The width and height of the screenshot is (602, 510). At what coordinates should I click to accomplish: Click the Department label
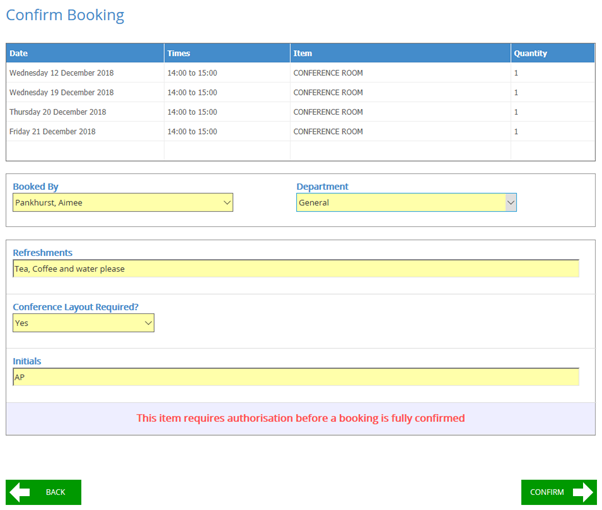(x=322, y=187)
